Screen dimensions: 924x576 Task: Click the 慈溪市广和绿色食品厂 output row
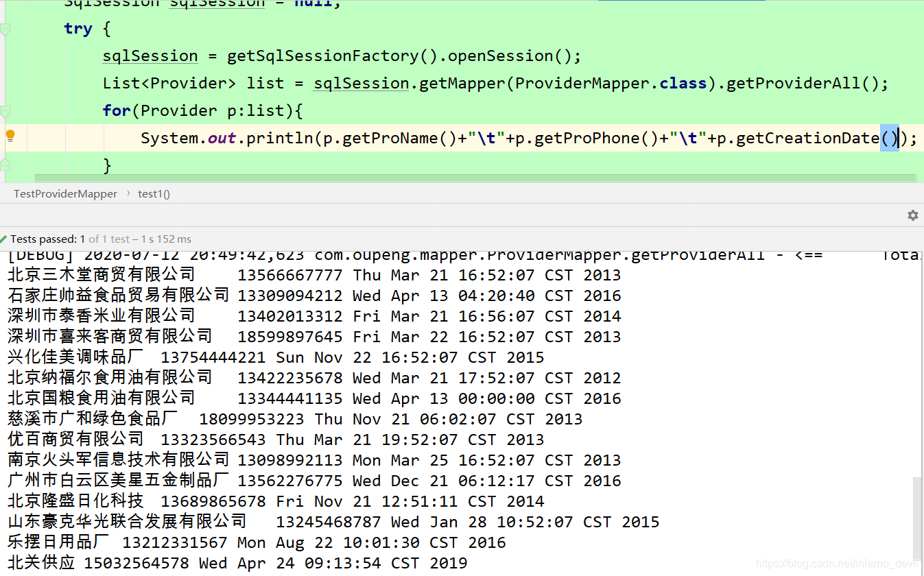pyautogui.click(x=295, y=419)
